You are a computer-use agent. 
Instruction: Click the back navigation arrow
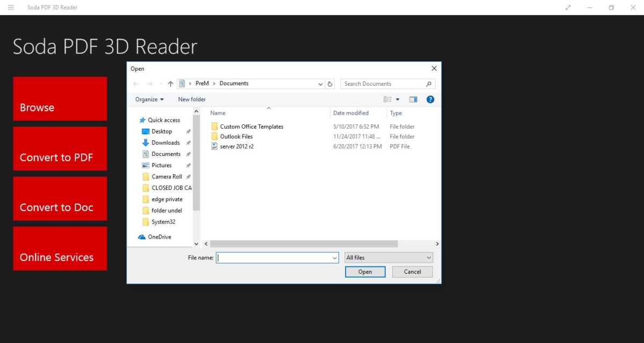click(136, 84)
